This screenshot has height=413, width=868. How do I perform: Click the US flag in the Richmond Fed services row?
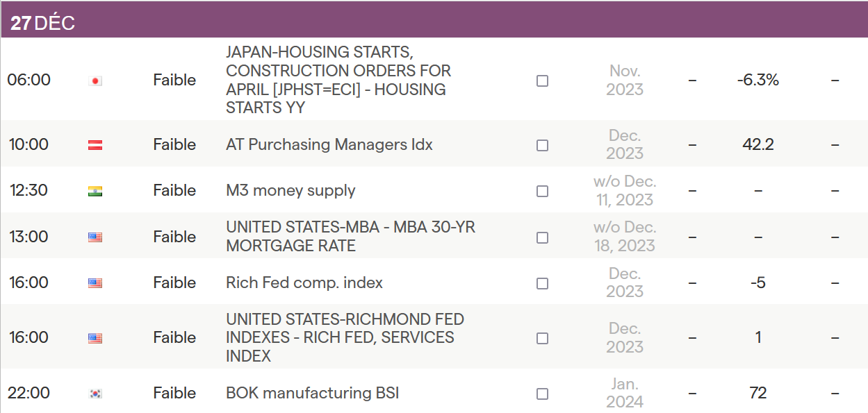pyautogui.click(x=95, y=338)
